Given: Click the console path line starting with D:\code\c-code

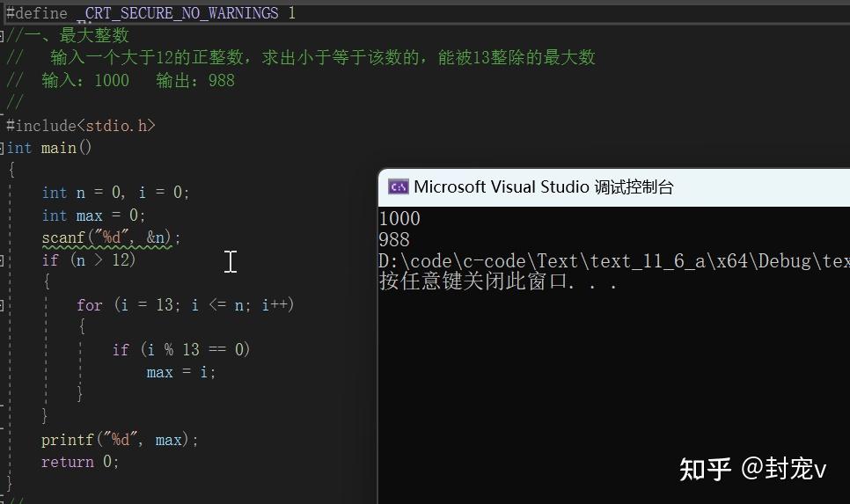Looking at the screenshot, I should click(x=614, y=261).
